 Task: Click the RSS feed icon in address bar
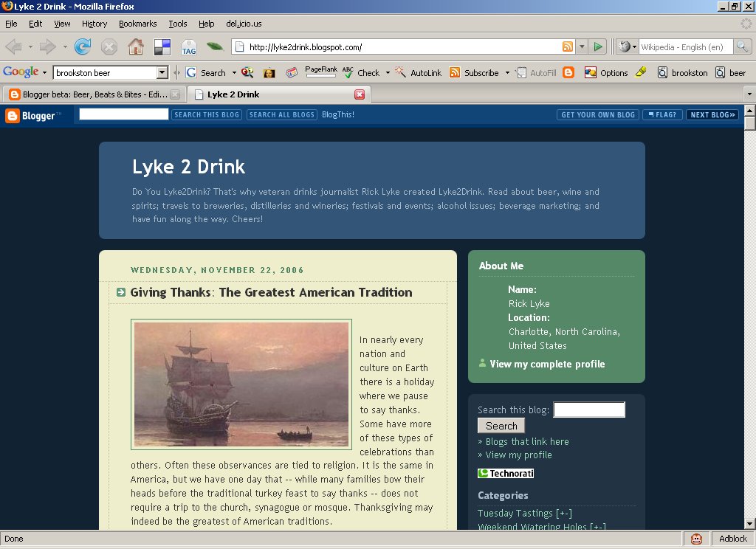click(x=568, y=46)
